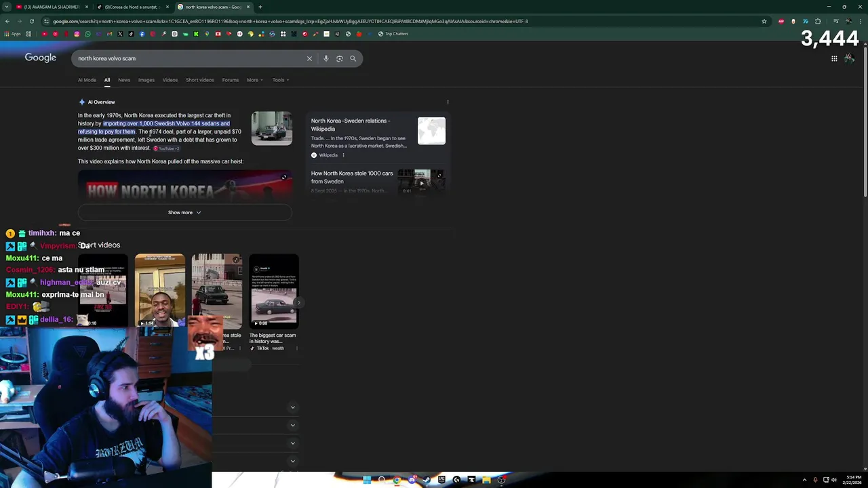Open Google account avatar on page
This screenshot has width=868, height=488.
click(849, 58)
